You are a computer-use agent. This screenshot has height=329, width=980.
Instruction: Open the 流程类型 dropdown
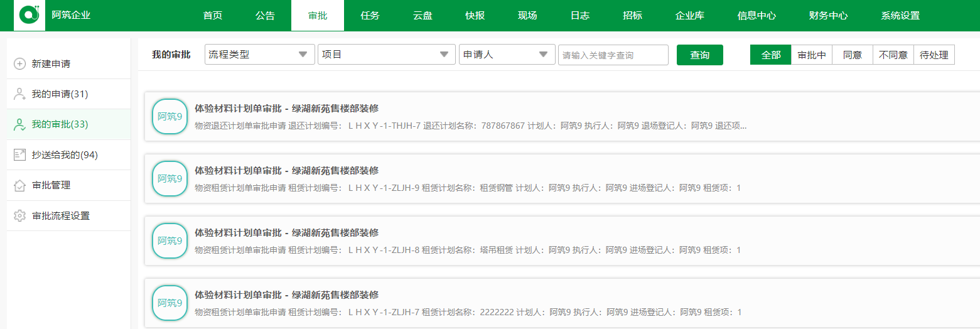click(260, 55)
